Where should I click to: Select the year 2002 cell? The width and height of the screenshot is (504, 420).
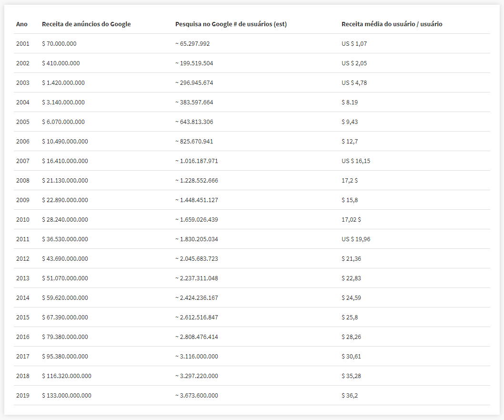tap(23, 63)
